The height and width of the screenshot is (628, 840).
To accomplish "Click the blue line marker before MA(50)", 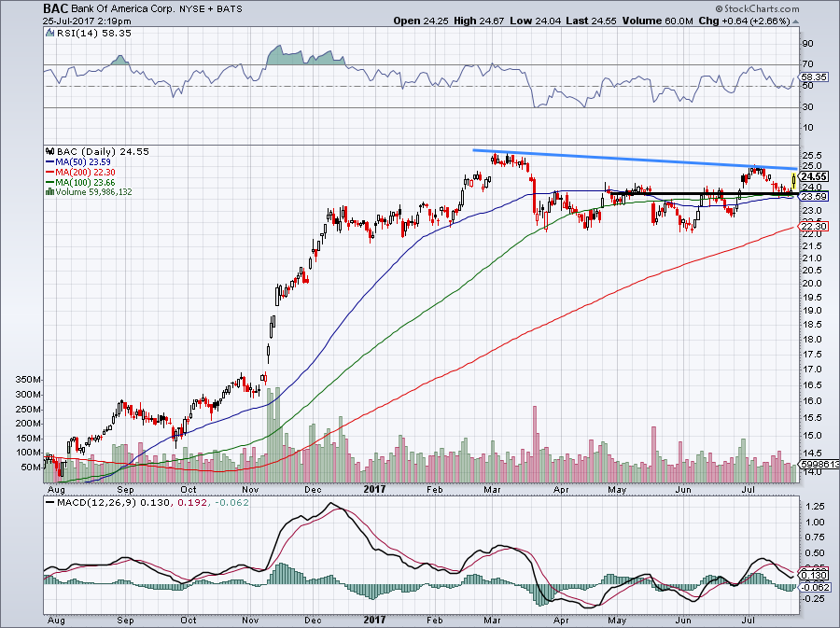I will (50, 162).
